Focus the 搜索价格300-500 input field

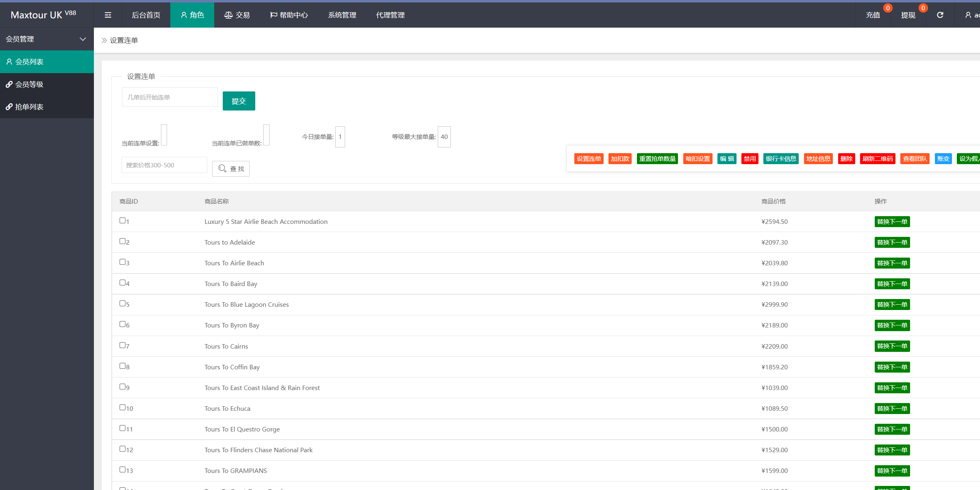click(164, 165)
